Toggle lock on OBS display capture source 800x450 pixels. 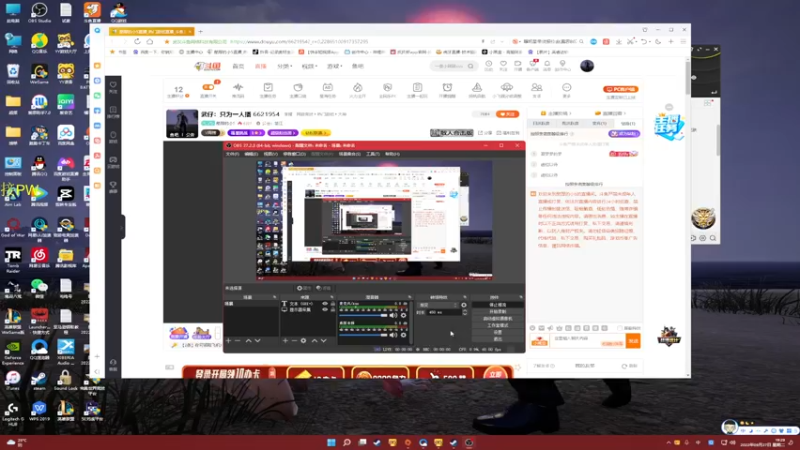pyautogui.click(x=333, y=310)
